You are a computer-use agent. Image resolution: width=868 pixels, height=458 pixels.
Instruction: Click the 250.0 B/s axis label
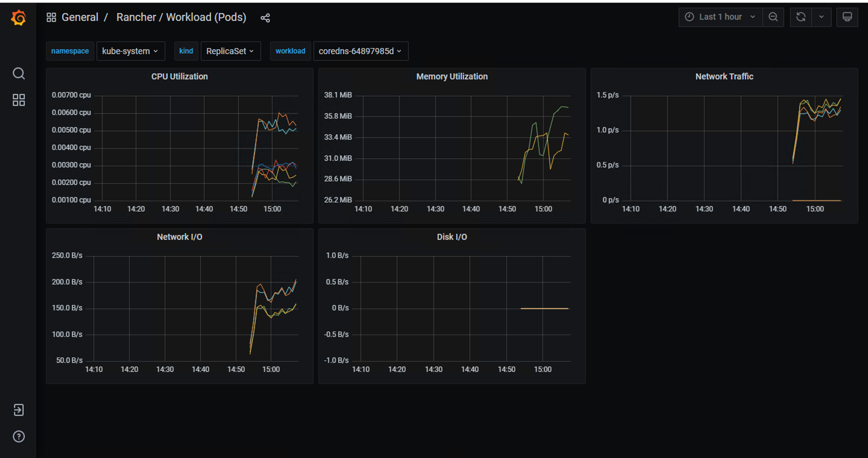[x=67, y=256]
